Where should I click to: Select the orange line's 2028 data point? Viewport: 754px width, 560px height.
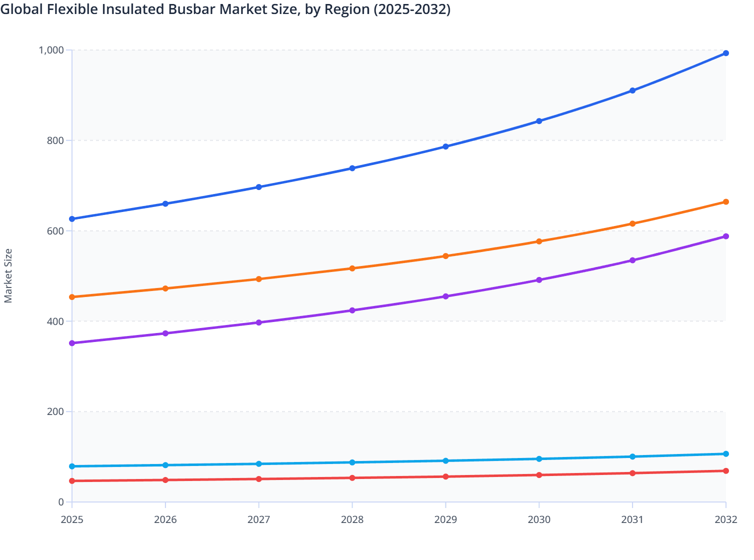352,268
